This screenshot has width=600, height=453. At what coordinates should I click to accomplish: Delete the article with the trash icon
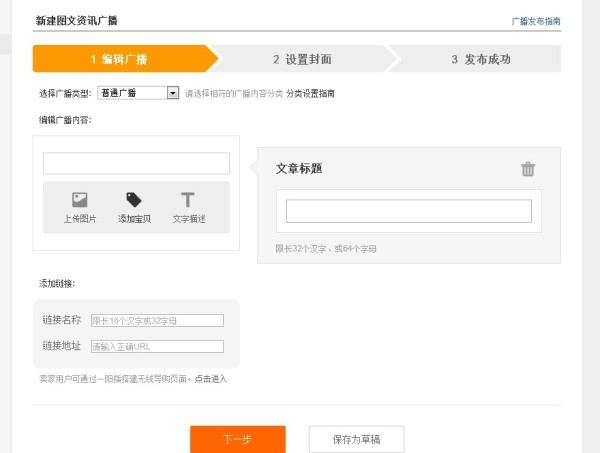[528, 169]
